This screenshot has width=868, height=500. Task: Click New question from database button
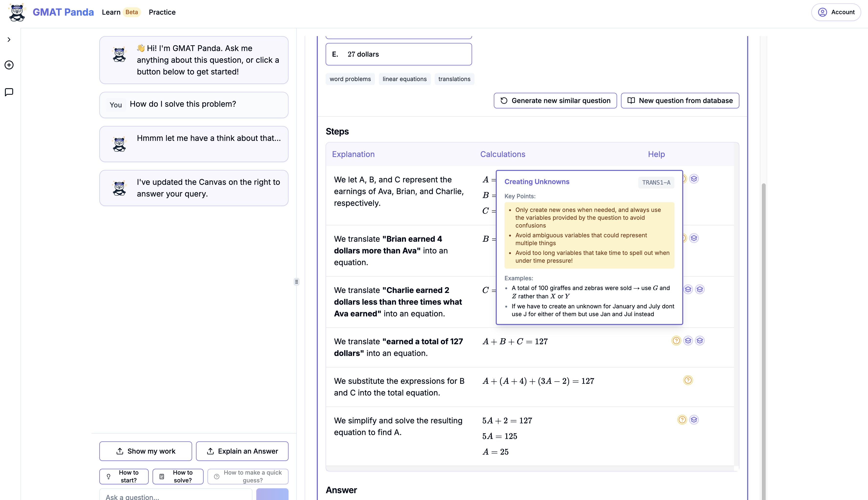click(x=680, y=101)
